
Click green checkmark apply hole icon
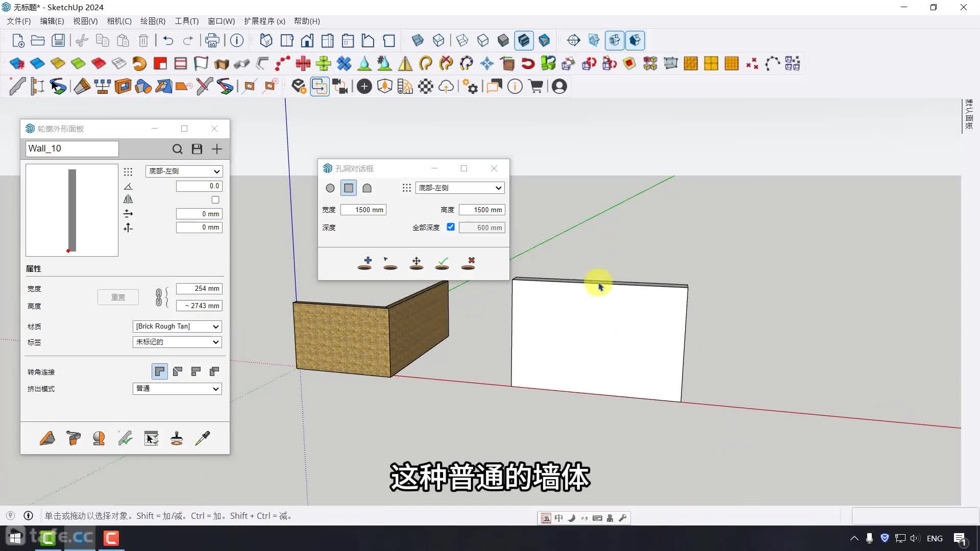pyautogui.click(x=442, y=263)
